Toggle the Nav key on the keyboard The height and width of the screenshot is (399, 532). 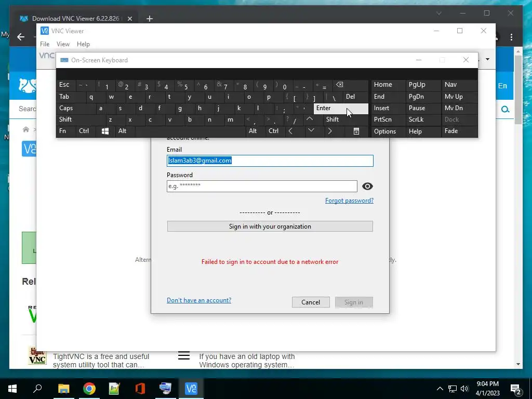[459, 85]
